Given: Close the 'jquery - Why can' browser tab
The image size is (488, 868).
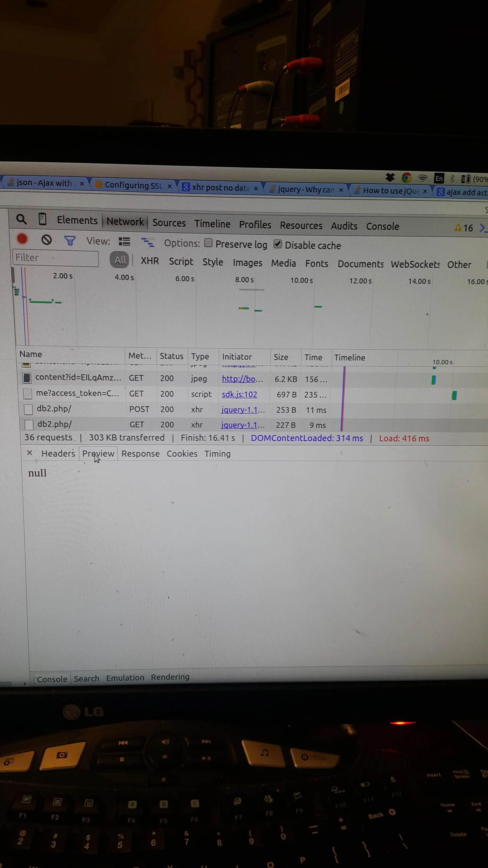Looking at the screenshot, I should click(341, 190).
